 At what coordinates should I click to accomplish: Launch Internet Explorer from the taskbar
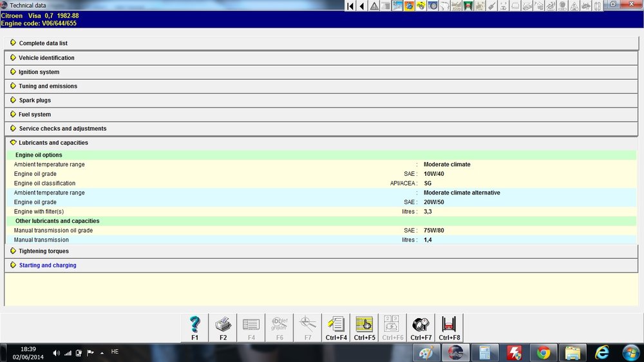coord(601,352)
